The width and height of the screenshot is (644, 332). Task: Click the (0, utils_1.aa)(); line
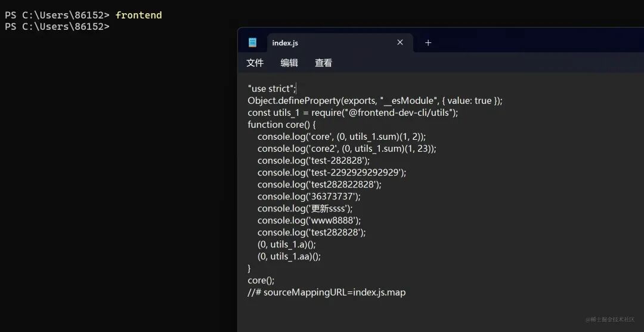289,257
